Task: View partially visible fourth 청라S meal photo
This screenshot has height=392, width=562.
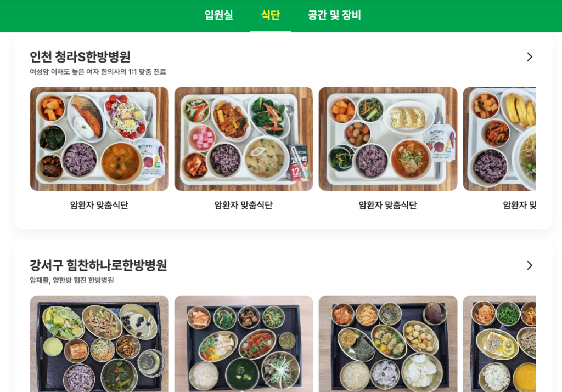Action: (499, 139)
